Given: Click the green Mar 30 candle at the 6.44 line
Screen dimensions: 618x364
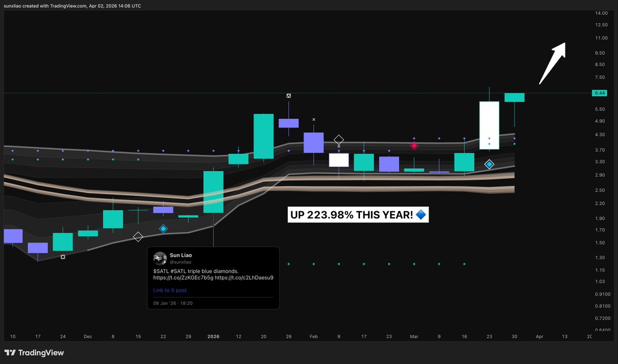Looking at the screenshot, I should pyautogui.click(x=514, y=97).
